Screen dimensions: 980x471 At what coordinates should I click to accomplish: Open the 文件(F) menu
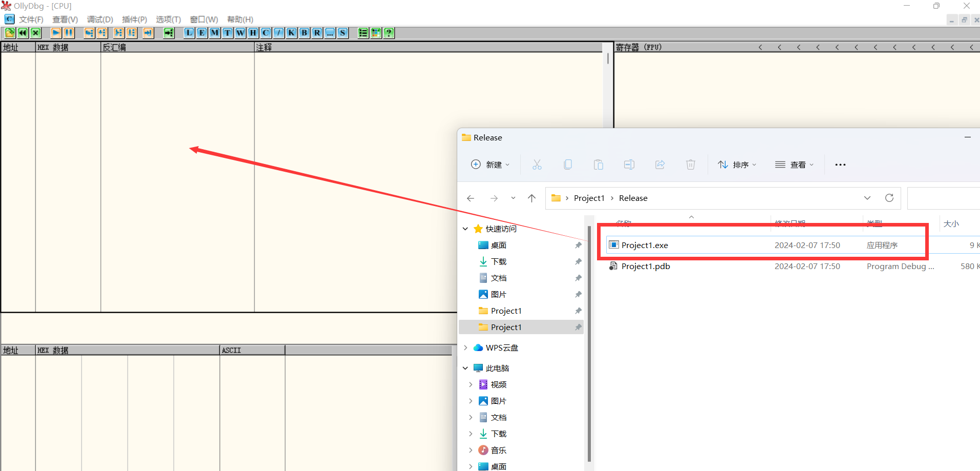(x=31, y=19)
